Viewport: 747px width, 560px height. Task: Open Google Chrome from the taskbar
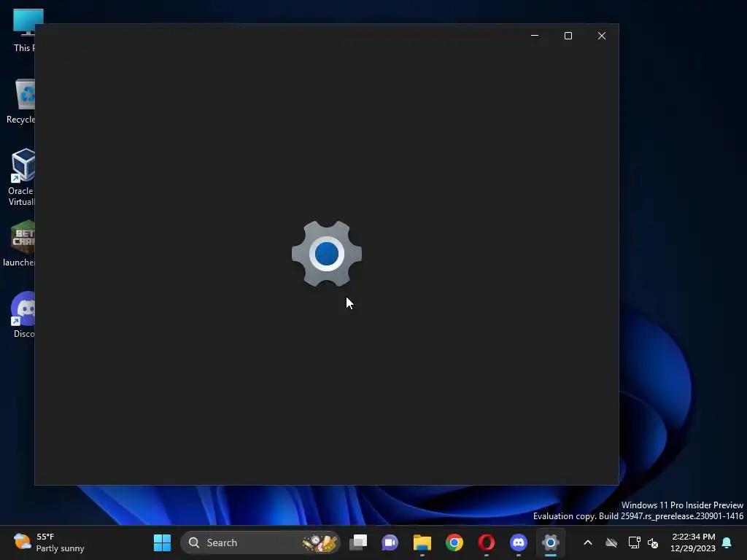point(454,542)
